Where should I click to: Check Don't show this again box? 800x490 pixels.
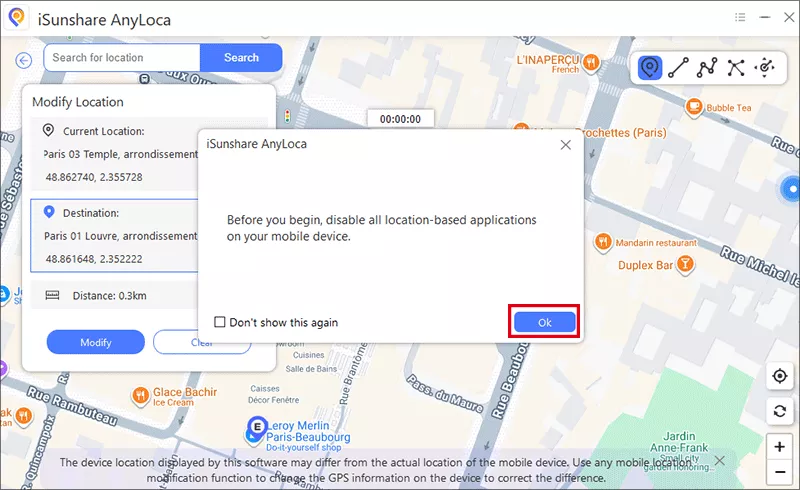point(219,322)
